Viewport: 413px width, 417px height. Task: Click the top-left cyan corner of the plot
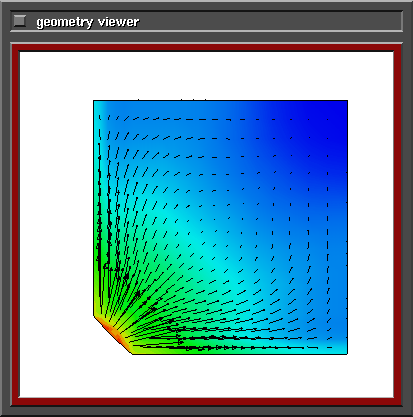coord(100,108)
